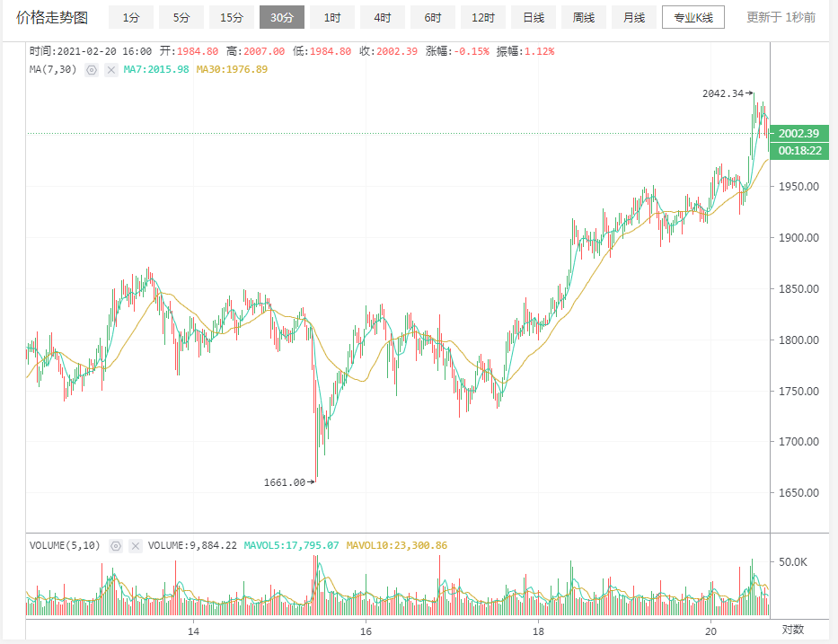Select the 6时 timeframe
838x644 pixels.
pos(433,17)
